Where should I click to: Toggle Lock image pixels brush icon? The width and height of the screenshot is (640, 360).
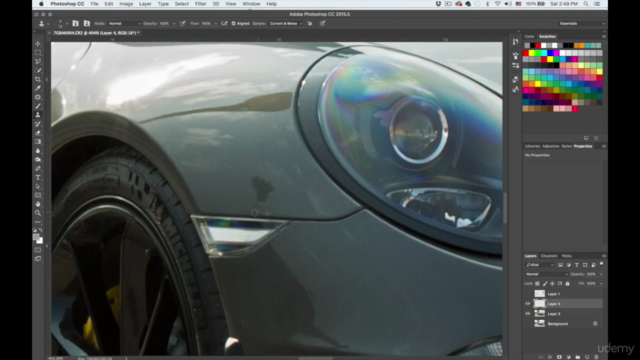tap(545, 284)
